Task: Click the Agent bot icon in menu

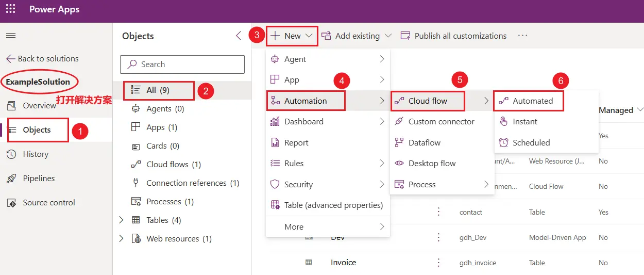Action: (x=275, y=59)
